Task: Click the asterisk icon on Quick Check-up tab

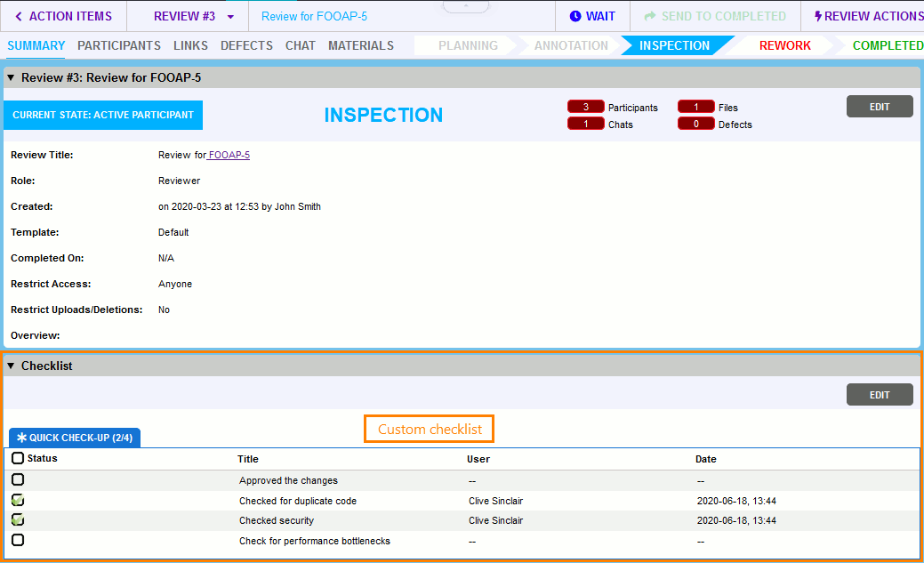Action: click(x=21, y=438)
